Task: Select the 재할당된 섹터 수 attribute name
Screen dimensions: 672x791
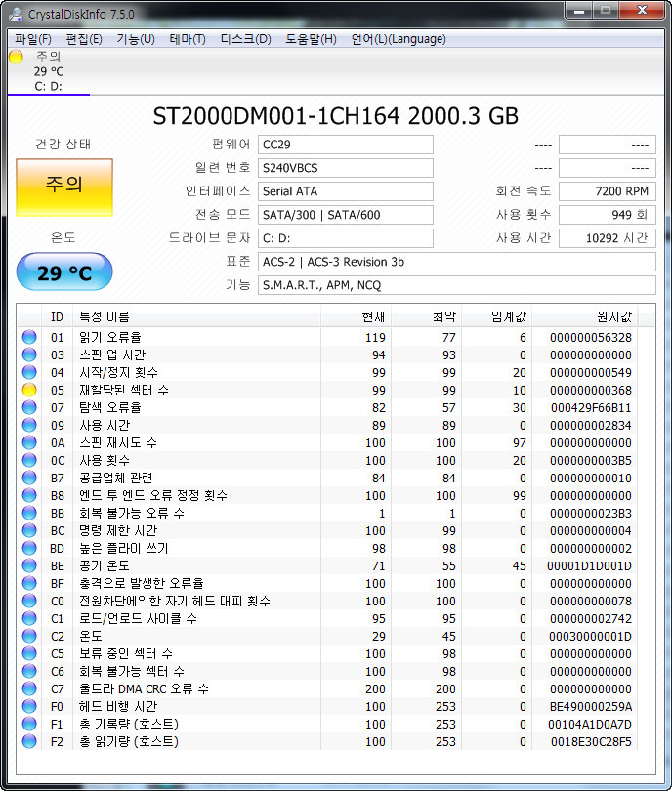Action: click(124, 390)
